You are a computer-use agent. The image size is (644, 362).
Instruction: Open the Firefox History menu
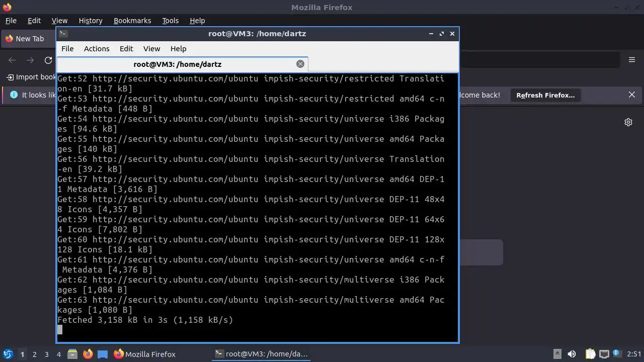click(91, 21)
